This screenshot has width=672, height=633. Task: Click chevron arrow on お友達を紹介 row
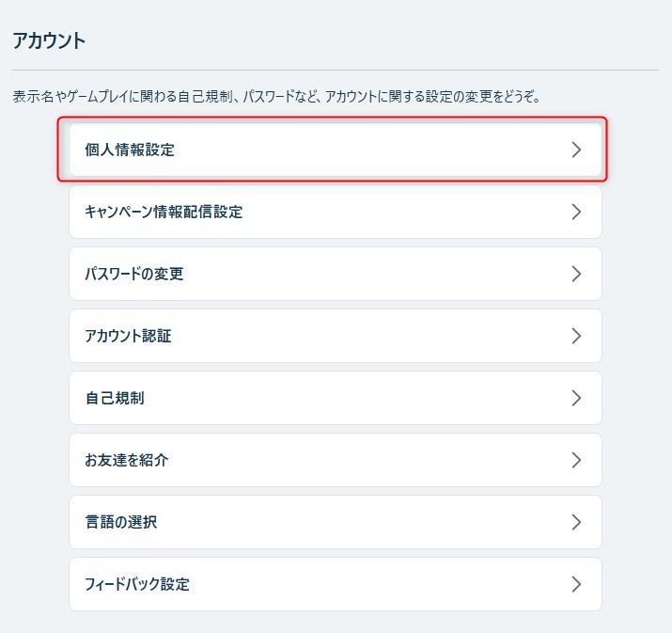[x=576, y=460]
